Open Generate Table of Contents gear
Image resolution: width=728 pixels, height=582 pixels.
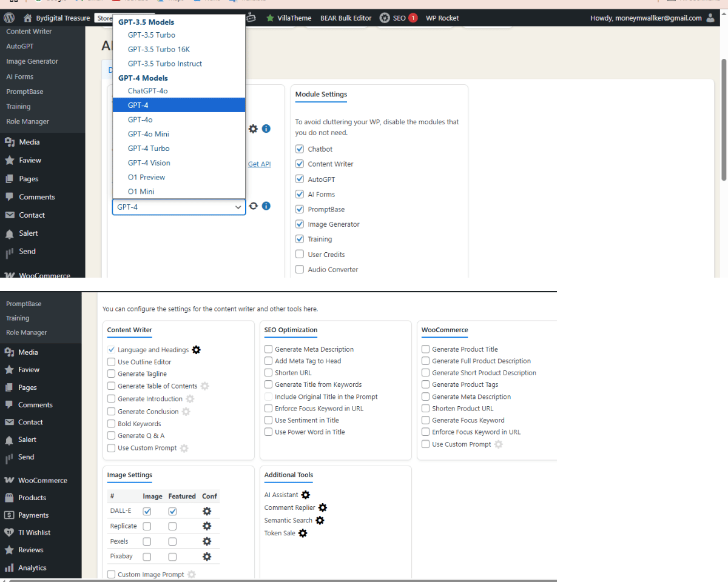click(x=204, y=386)
